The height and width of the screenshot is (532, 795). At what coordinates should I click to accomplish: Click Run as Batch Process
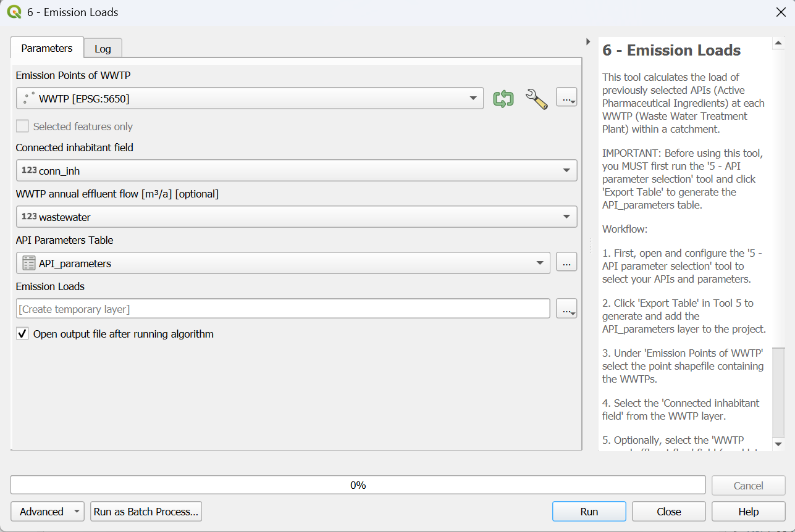tap(146, 512)
